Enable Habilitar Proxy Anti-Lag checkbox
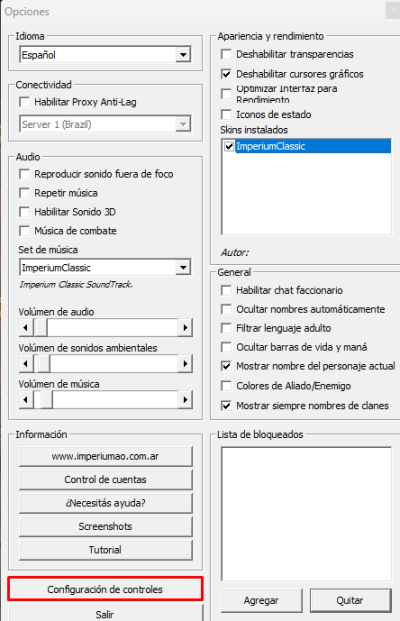The width and height of the screenshot is (400, 621). pyautogui.click(x=25, y=102)
